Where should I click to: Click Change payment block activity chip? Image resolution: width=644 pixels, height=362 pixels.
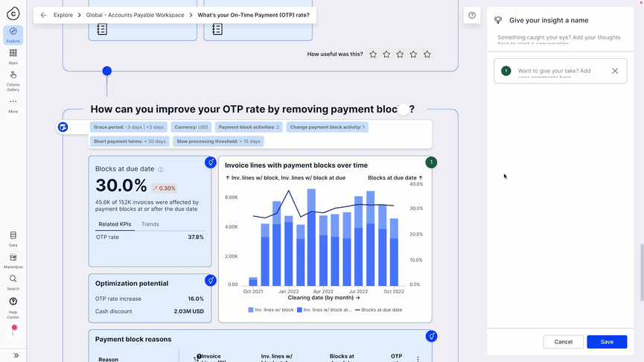328,127
